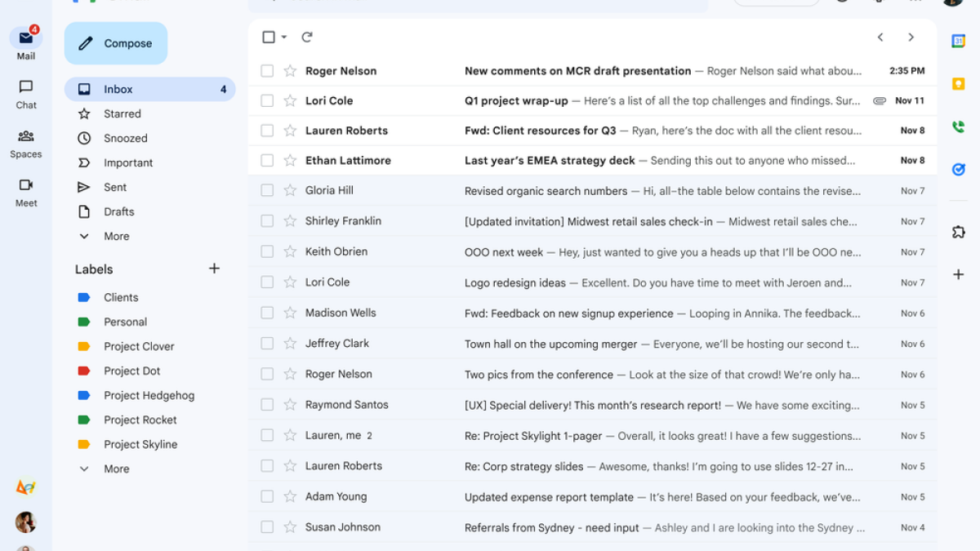The height and width of the screenshot is (551, 980).
Task: Open Spaces from the left rail
Action: click(x=26, y=144)
